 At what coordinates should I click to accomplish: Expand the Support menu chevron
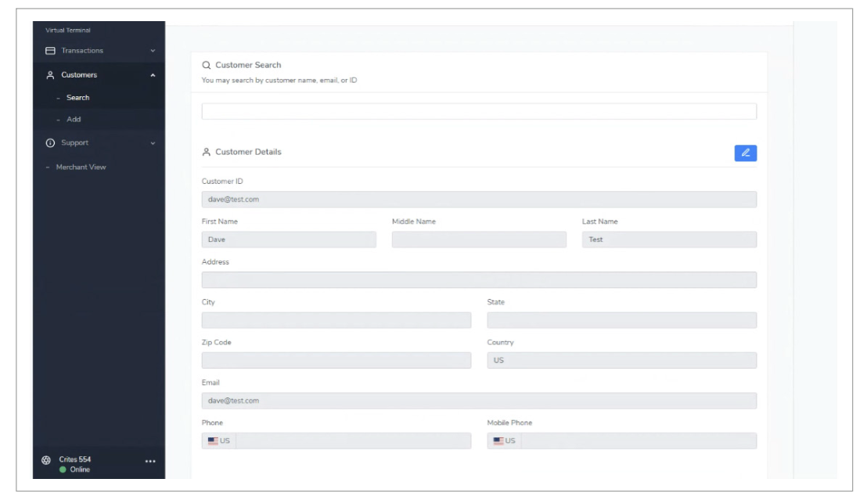153,143
